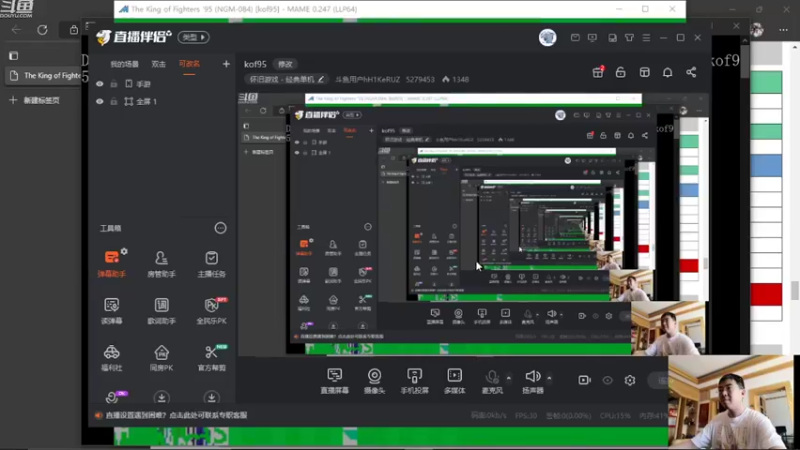The width and height of the screenshot is (800, 450).
Task: Add a new scene with plus icon
Action: (x=226, y=64)
